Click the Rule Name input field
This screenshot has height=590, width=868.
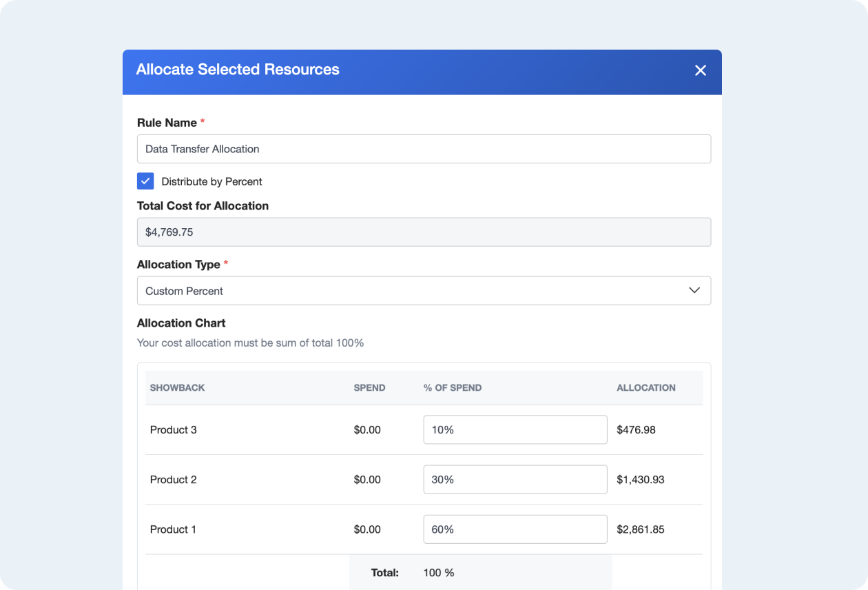(x=424, y=149)
